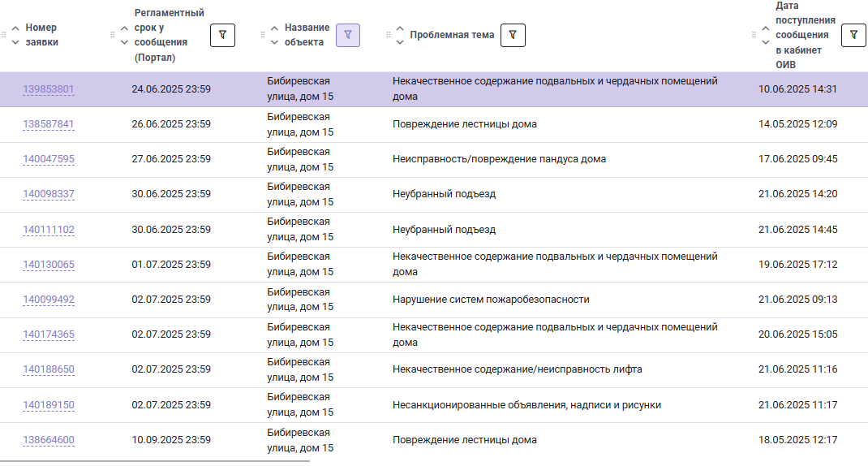The width and height of the screenshot is (868, 466).
Task: Select deadline cell 24.06.2025 23:59
Action: [171, 89]
